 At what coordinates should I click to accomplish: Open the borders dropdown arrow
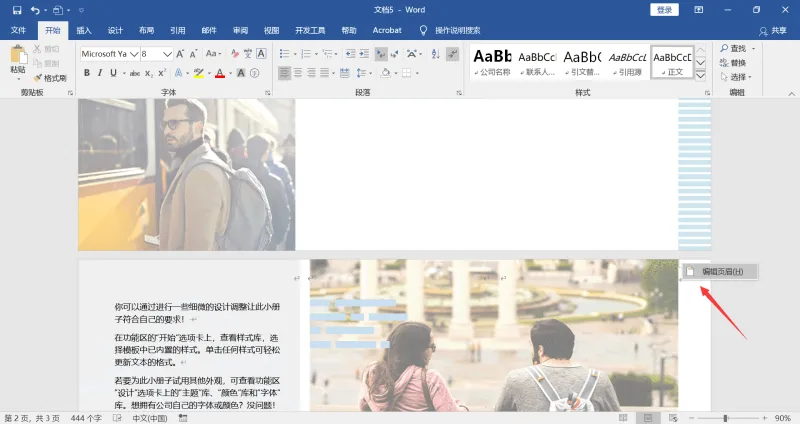coord(417,73)
